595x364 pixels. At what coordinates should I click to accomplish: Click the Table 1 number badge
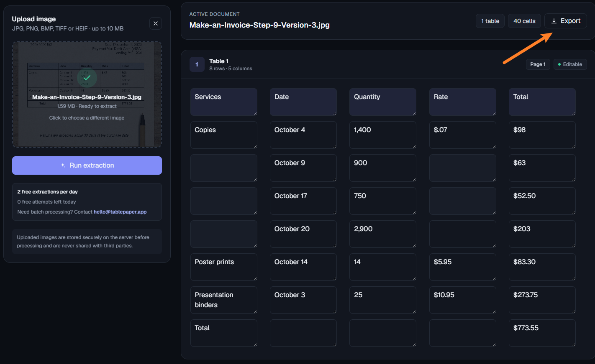(x=197, y=64)
